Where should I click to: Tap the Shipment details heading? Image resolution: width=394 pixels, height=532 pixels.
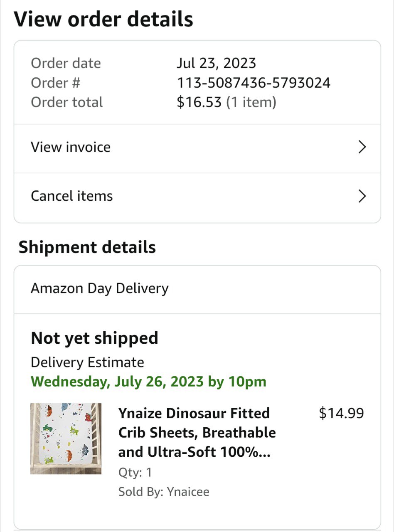point(87,247)
